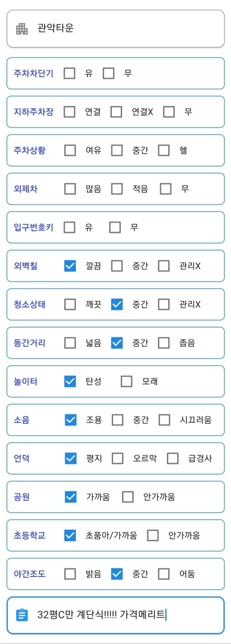This screenshot has width=231, height=644.
Task: Check 넓음 for 동간거리
Action: (x=70, y=343)
